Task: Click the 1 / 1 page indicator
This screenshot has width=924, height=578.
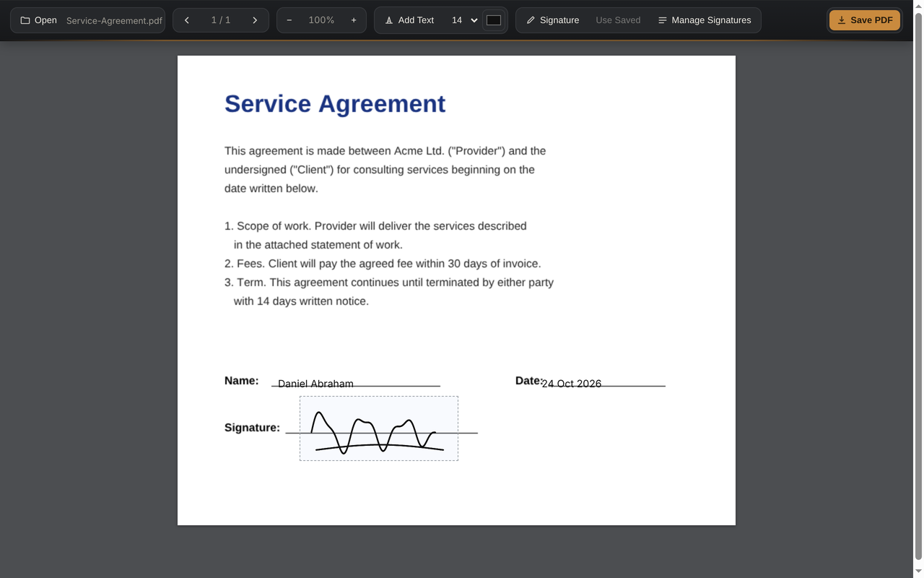Action: pos(221,20)
